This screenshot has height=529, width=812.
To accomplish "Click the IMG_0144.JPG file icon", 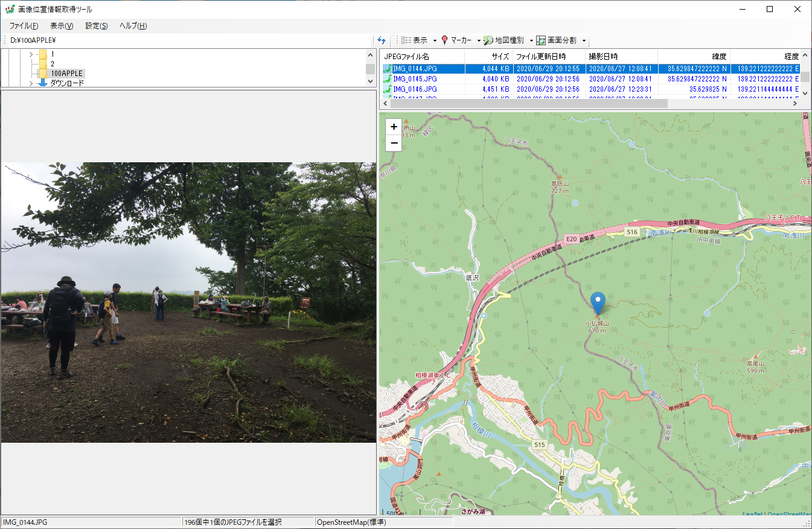I will (388, 69).
